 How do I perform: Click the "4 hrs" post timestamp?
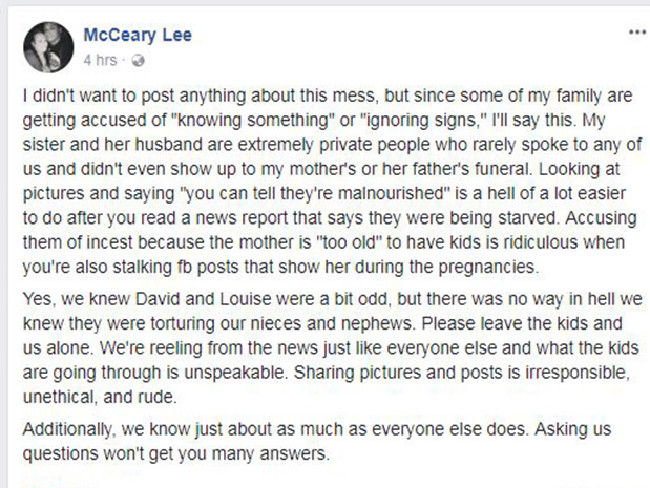point(102,61)
